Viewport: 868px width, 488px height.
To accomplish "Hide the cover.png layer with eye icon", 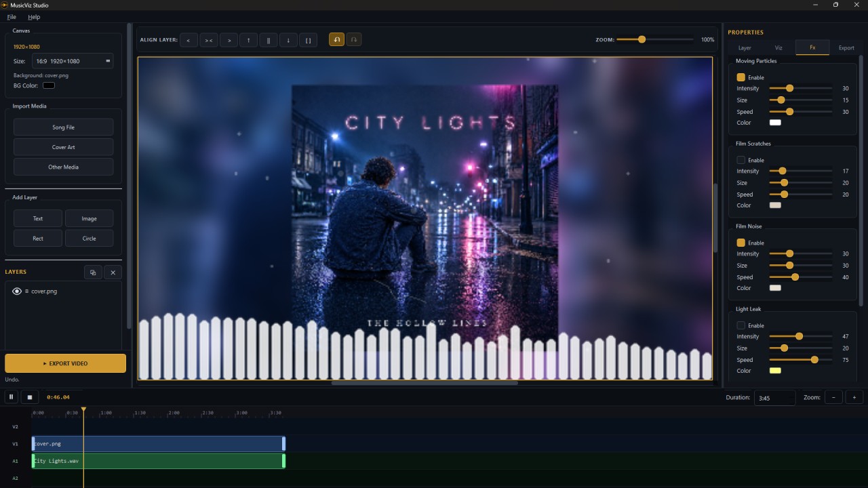I will point(17,291).
